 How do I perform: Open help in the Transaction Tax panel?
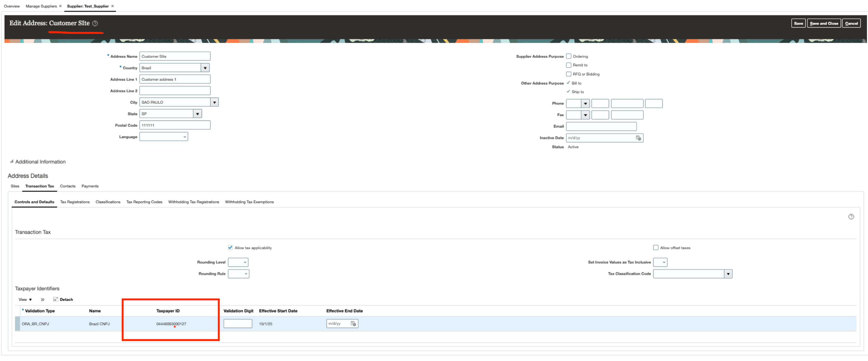tap(851, 217)
